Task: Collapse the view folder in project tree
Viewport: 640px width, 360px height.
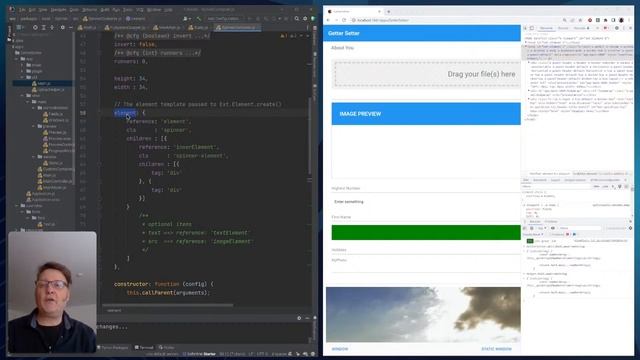Action: [23, 96]
